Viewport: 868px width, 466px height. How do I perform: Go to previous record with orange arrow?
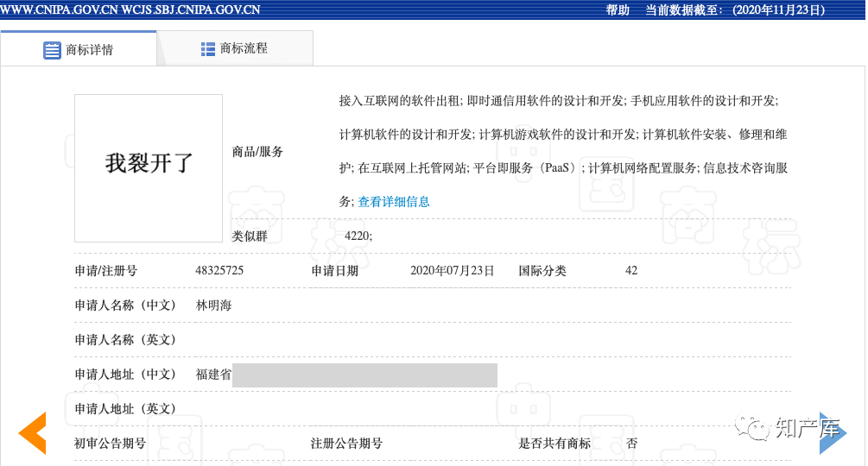tap(33, 433)
